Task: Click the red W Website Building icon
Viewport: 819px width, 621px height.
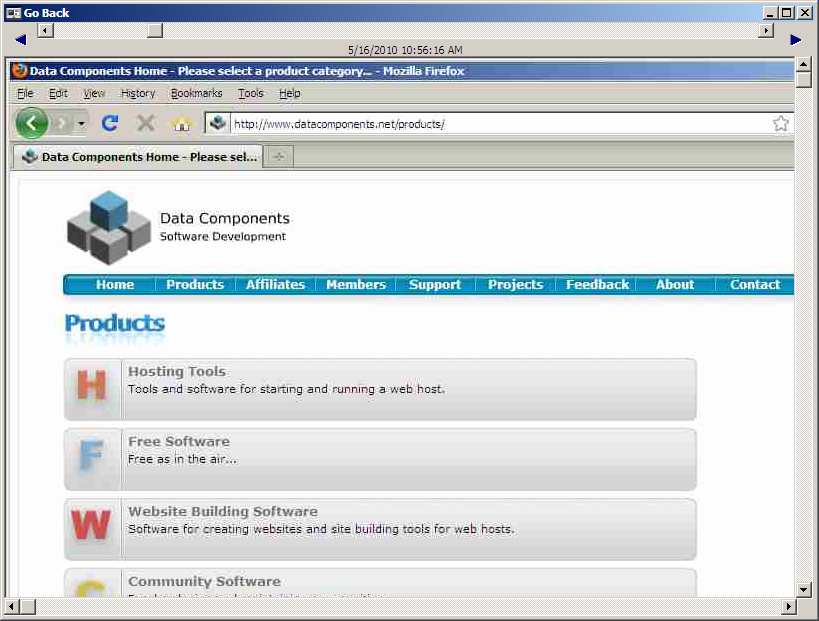Action: tap(92, 528)
